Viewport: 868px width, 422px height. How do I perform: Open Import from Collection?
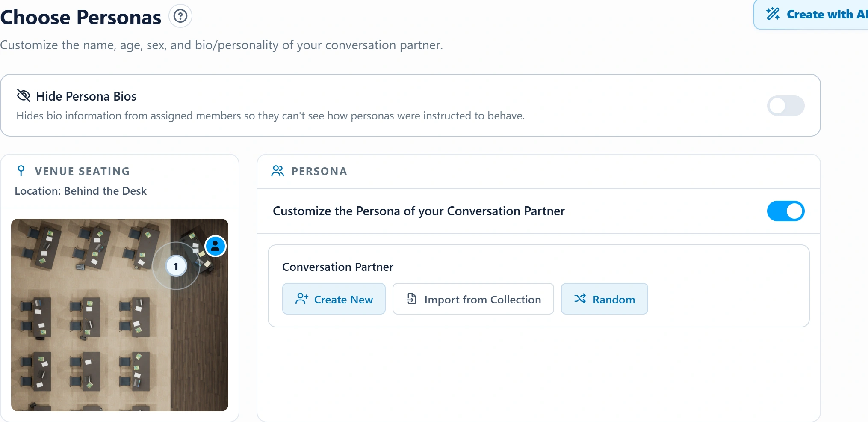(473, 299)
